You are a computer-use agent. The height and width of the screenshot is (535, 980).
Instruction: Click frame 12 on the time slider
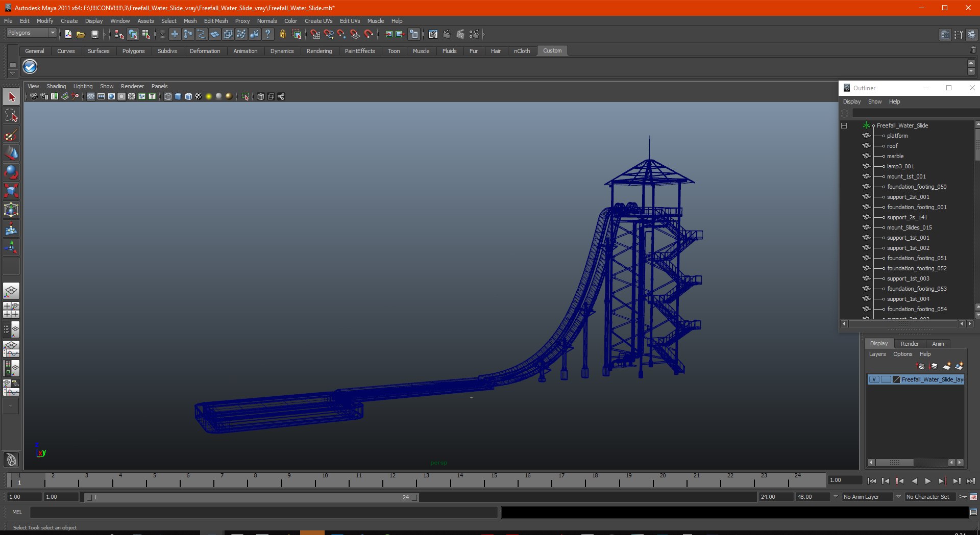(x=393, y=479)
